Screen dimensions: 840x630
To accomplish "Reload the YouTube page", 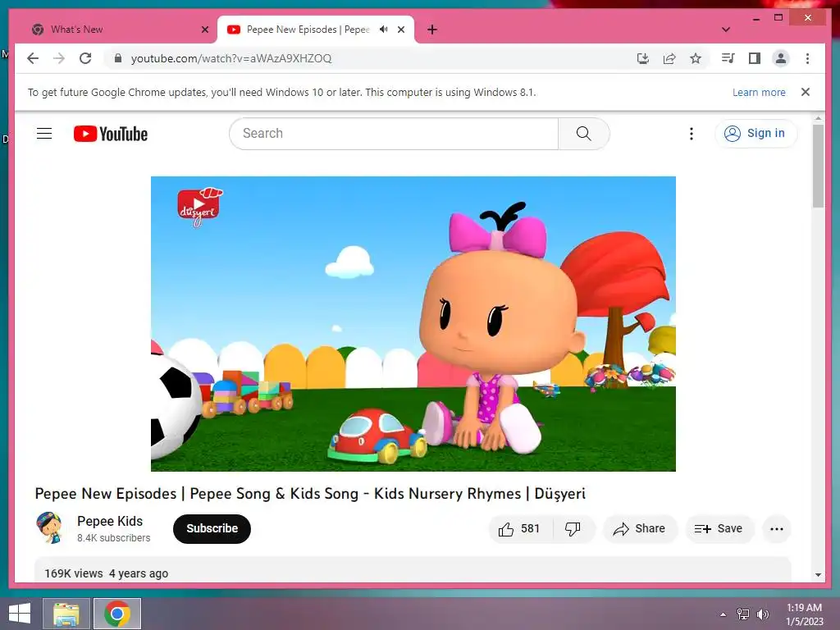I will point(85,58).
